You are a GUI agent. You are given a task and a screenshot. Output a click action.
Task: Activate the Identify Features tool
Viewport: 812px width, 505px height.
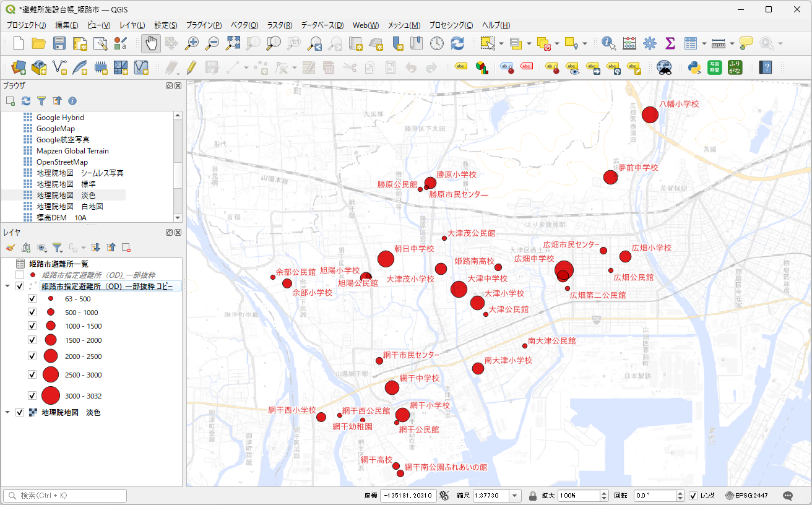pos(609,43)
